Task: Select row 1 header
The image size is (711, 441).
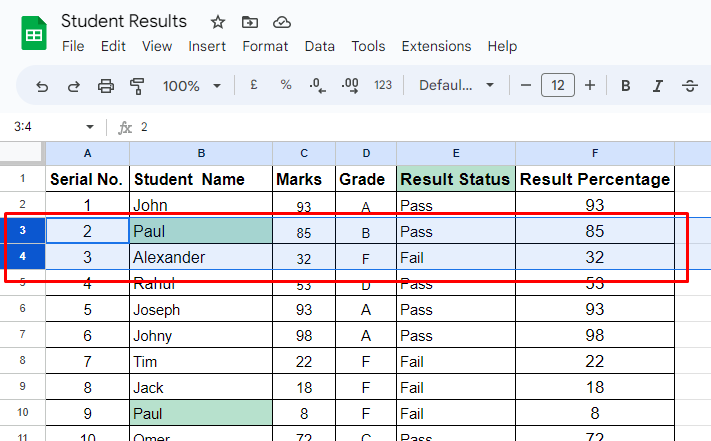Action: 22,179
